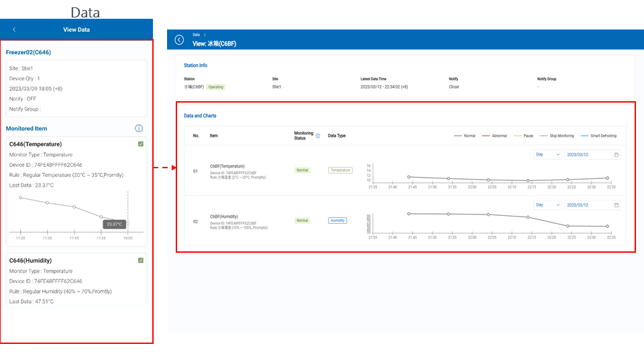Image resolution: width=644 pixels, height=362 pixels.
Task: Click the Normal badge in row 02
Action: pos(303,221)
